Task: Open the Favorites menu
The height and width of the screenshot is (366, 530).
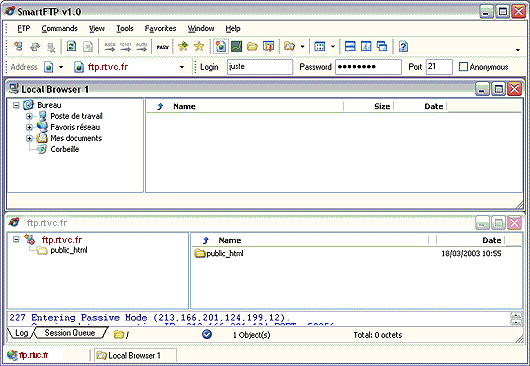Action: [x=160, y=28]
